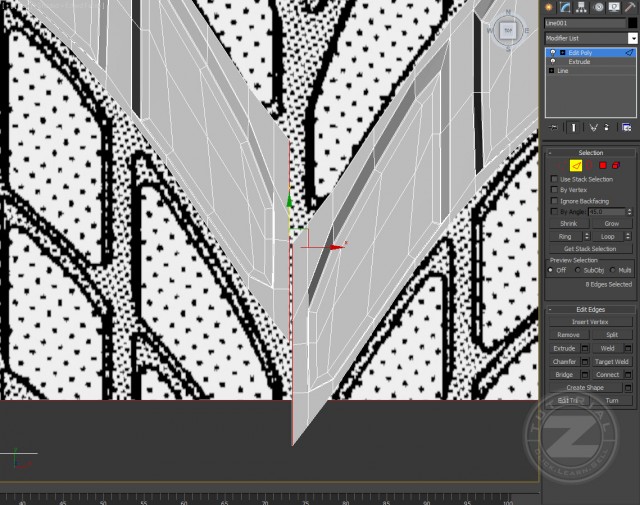This screenshot has height=505, width=640.
Task: Select Extrude modifier in the stack
Action: (x=579, y=62)
